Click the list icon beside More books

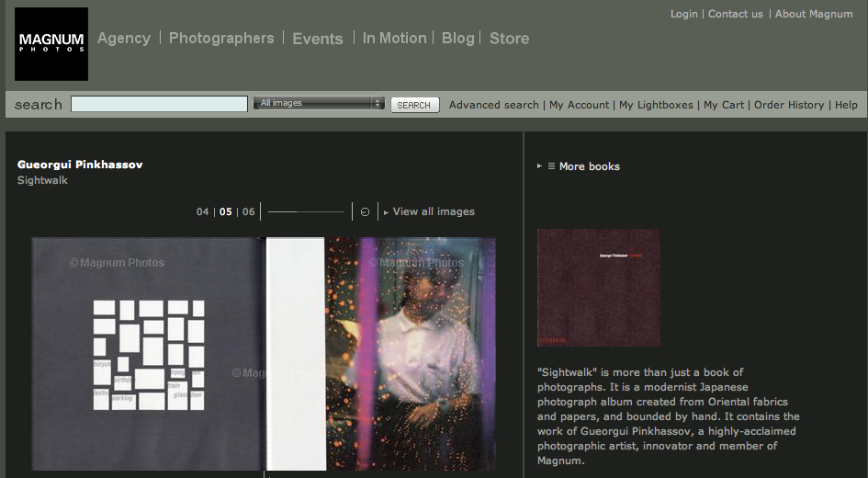pos(551,166)
